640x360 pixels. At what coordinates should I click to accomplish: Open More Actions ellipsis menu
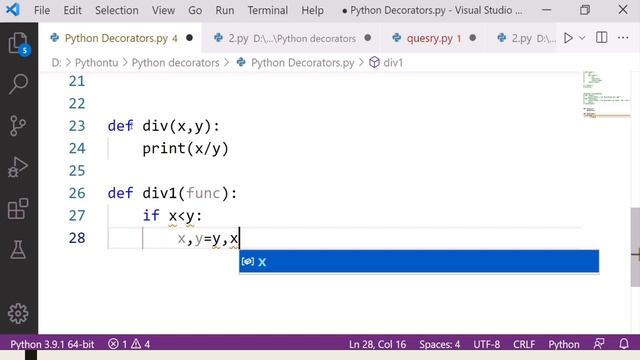click(x=623, y=38)
